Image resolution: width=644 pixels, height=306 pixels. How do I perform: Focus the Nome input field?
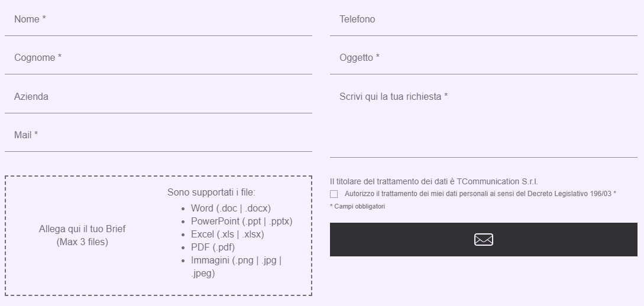158,19
